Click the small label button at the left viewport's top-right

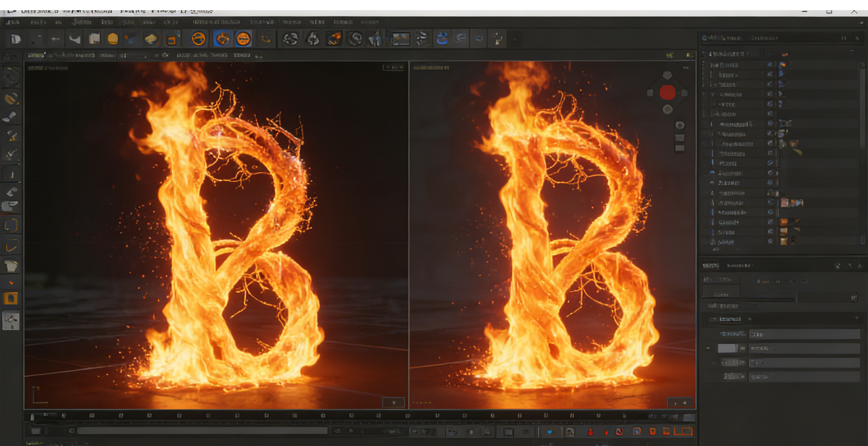[x=393, y=67]
